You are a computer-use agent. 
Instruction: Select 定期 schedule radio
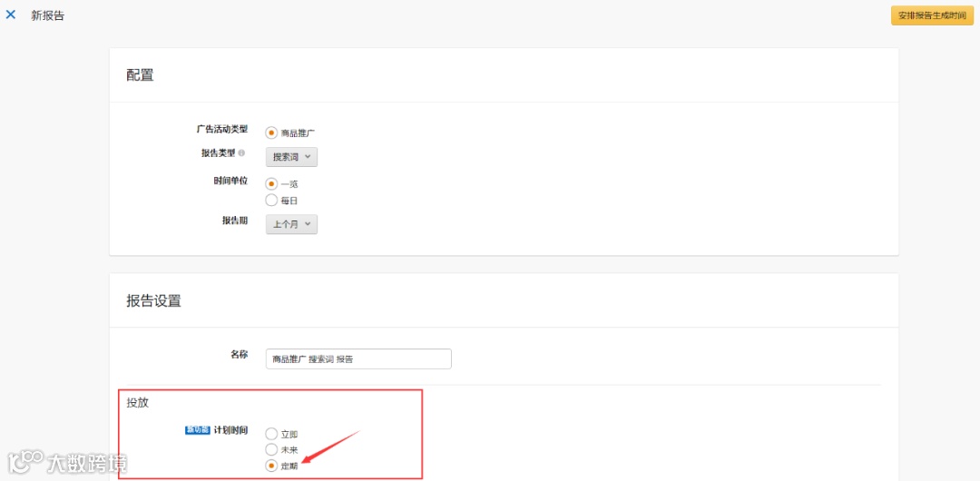tap(271, 466)
